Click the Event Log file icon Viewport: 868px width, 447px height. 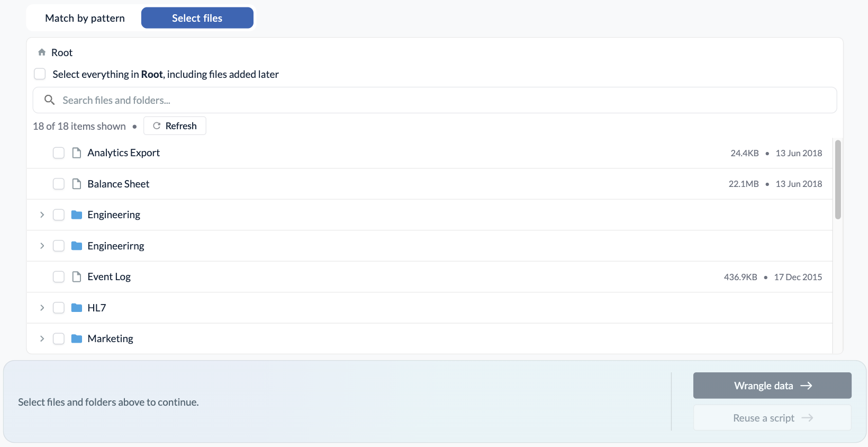77,277
